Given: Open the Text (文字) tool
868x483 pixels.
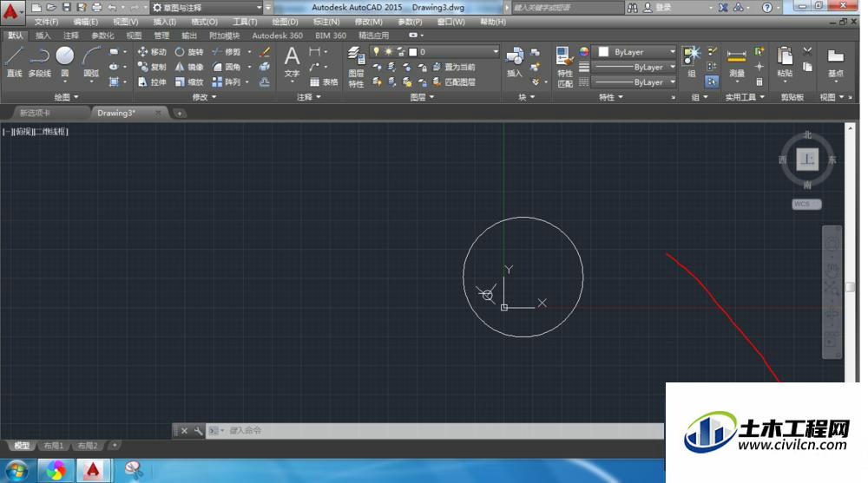Looking at the screenshot, I should tap(292, 62).
